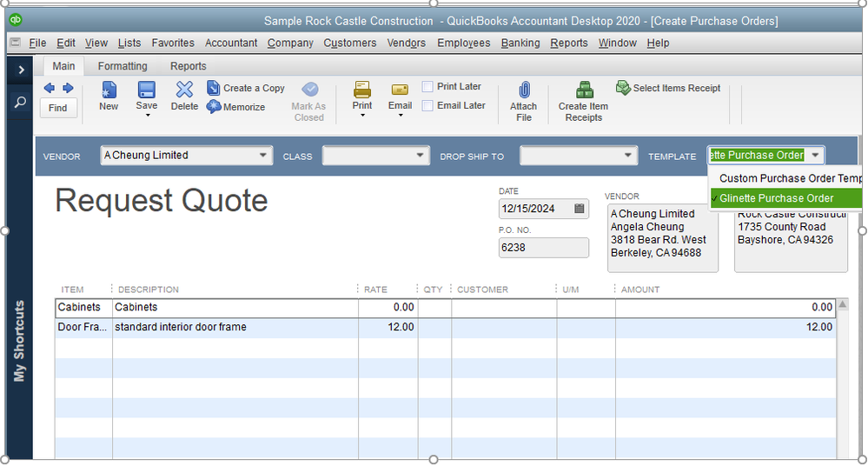The height and width of the screenshot is (466, 868).
Task: Click the Email envelope icon
Action: pyautogui.click(x=400, y=90)
